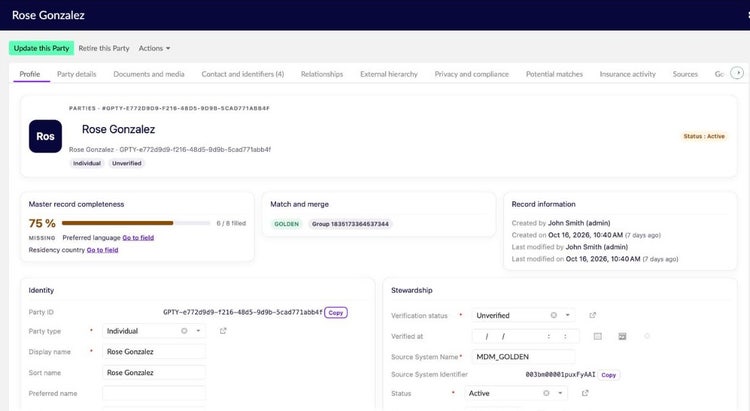This screenshot has width=750, height=411.
Task: Click the Source System Name field
Action: [x=523, y=357]
